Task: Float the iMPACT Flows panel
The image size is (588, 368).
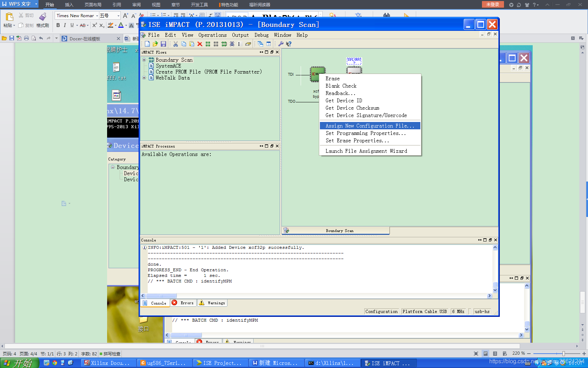Action: pyautogui.click(x=272, y=52)
